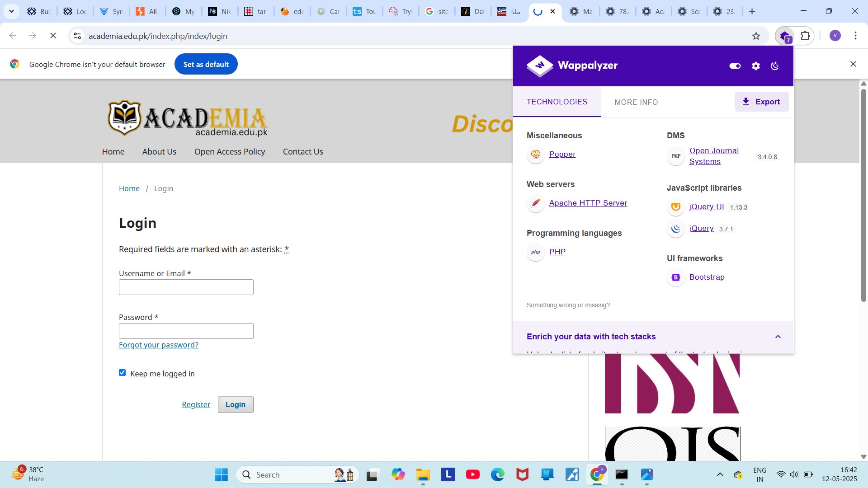Open the Popper technology link
Screen dimensions: 868x488
562,154
